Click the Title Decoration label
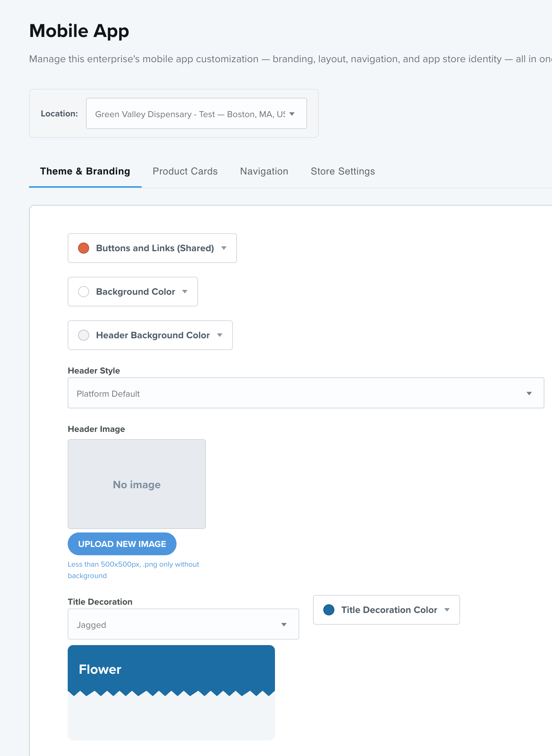Screen dimensions: 552x756 click(100, 602)
